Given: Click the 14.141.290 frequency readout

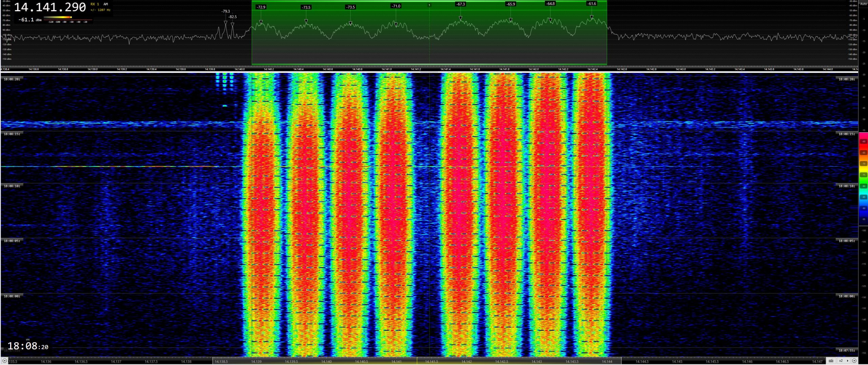Looking at the screenshot, I should [50, 7].
